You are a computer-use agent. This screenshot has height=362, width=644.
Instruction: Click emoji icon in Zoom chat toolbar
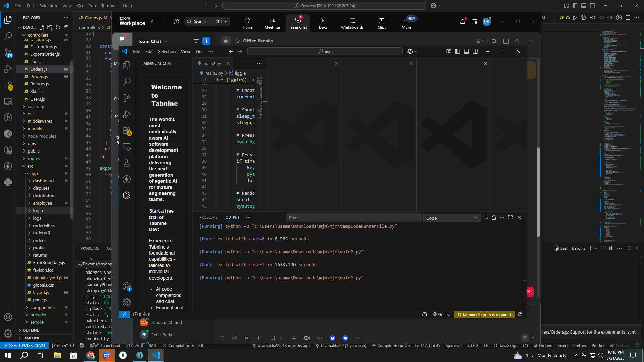235,338
